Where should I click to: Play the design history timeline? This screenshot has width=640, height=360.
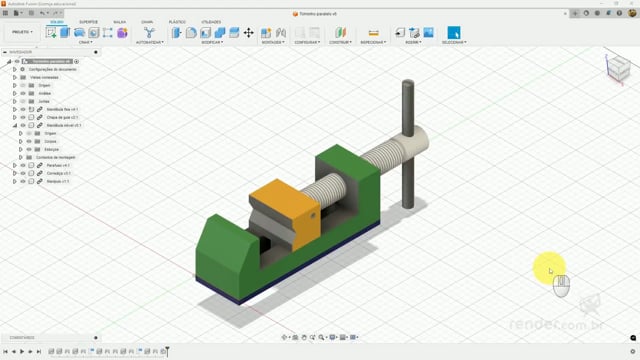click(x=22, y=351)
